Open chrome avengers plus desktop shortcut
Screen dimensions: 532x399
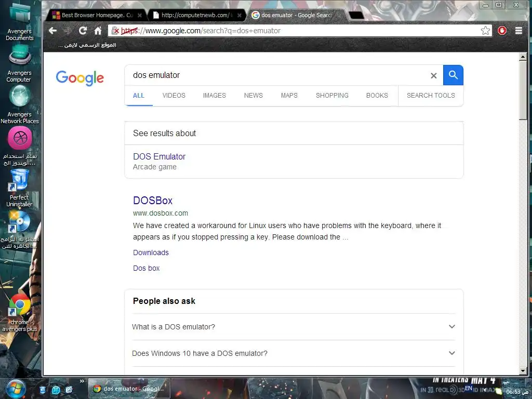(20, 313)
